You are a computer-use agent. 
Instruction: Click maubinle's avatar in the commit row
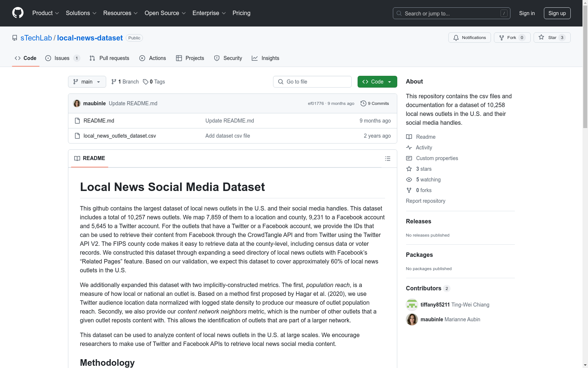tap(77, 103)
